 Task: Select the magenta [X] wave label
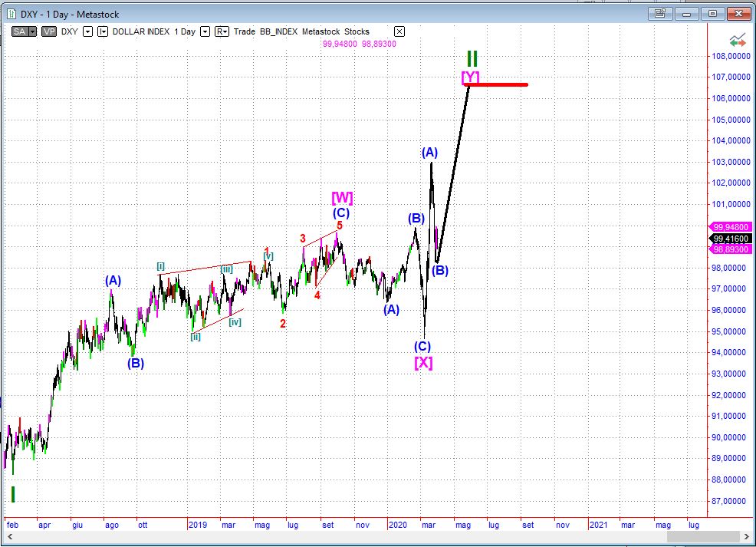click(422, 363)
